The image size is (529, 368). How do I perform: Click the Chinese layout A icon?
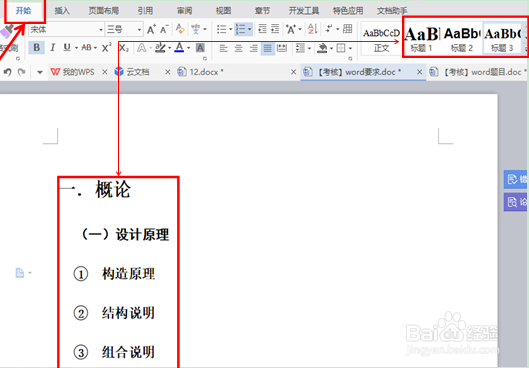tap(290, 30)
